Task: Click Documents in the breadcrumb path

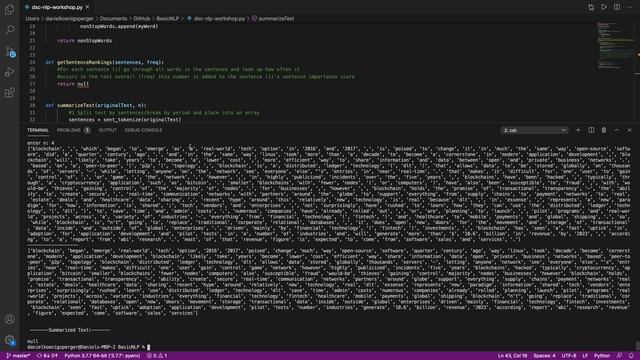Action: click(113, 18)
